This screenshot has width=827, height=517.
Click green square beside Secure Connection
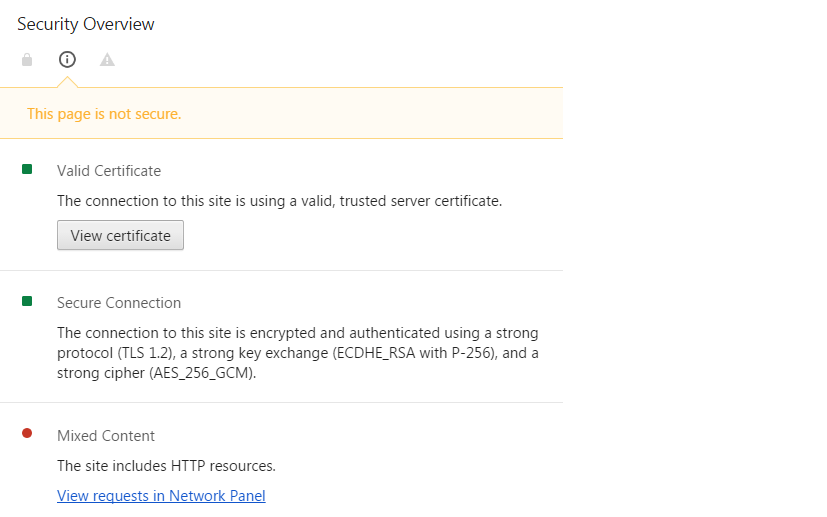pos(27,302)
